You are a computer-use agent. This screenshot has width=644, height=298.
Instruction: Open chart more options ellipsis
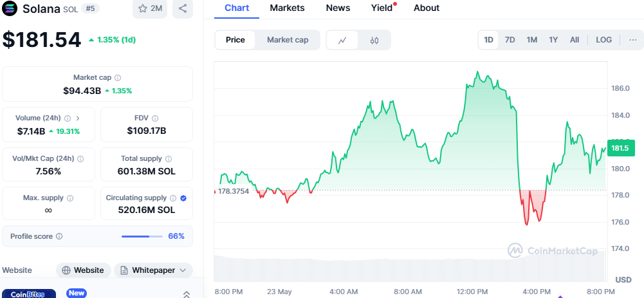tap(633, 40)
